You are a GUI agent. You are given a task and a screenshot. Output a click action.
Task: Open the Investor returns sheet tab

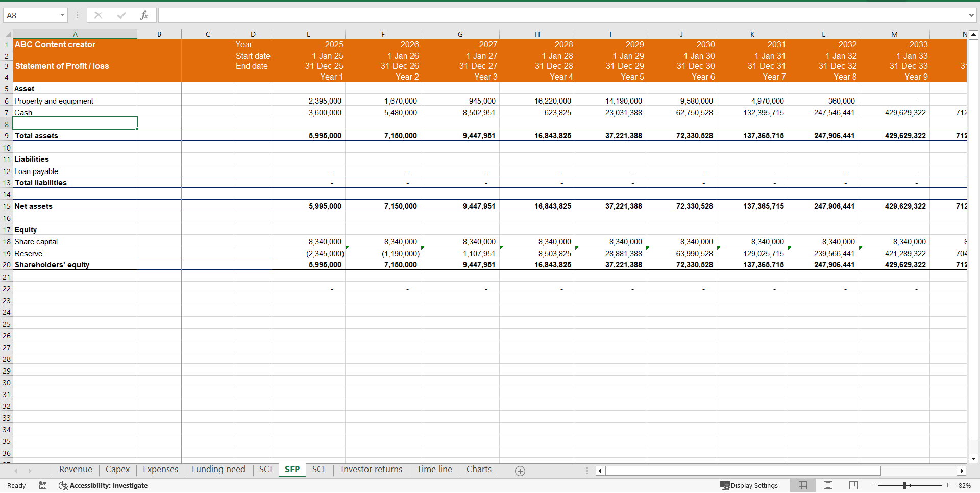click(x=372, y=470)
